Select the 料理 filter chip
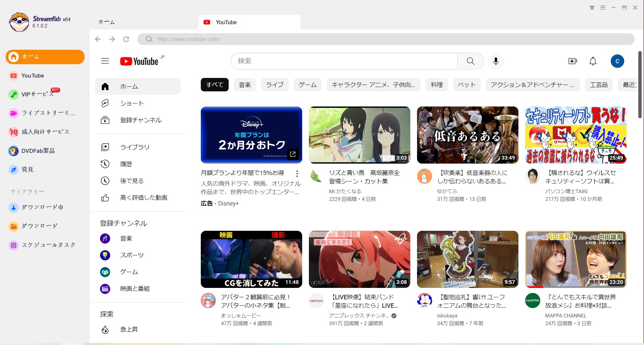Viewport: 644px width, 345px height. (437, 85)
